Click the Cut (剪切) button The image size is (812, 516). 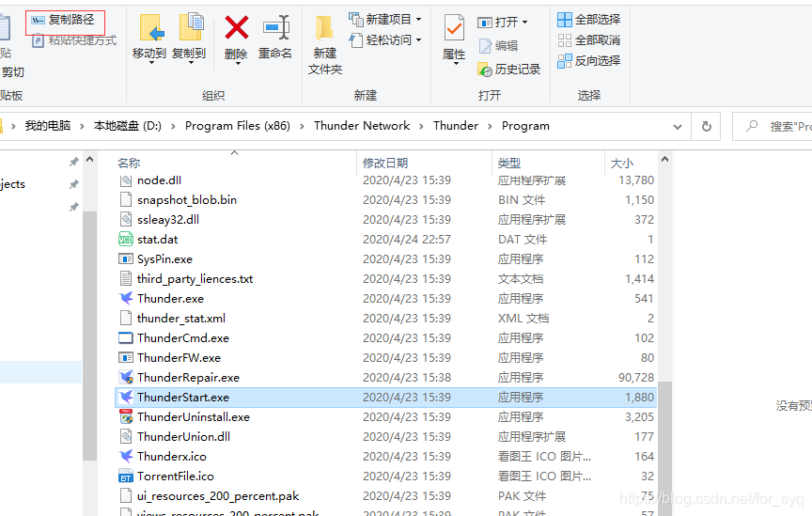[x=13, y=72]
